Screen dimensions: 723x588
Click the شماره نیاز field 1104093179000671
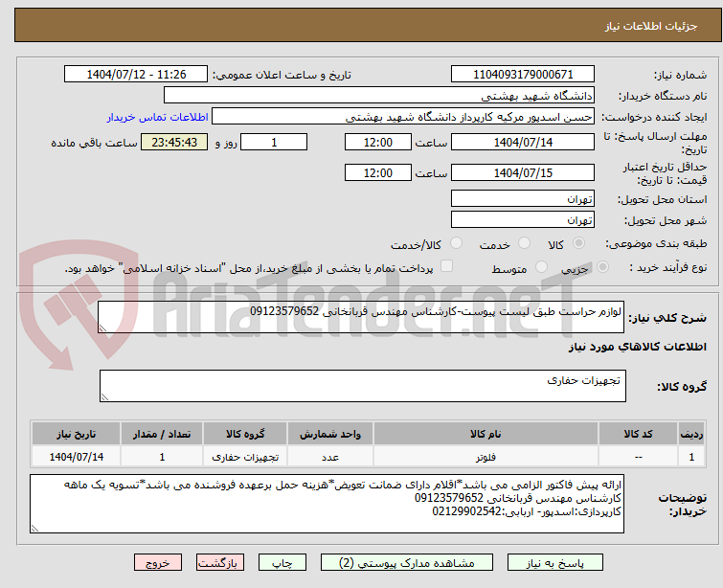(x=523, y=75)
